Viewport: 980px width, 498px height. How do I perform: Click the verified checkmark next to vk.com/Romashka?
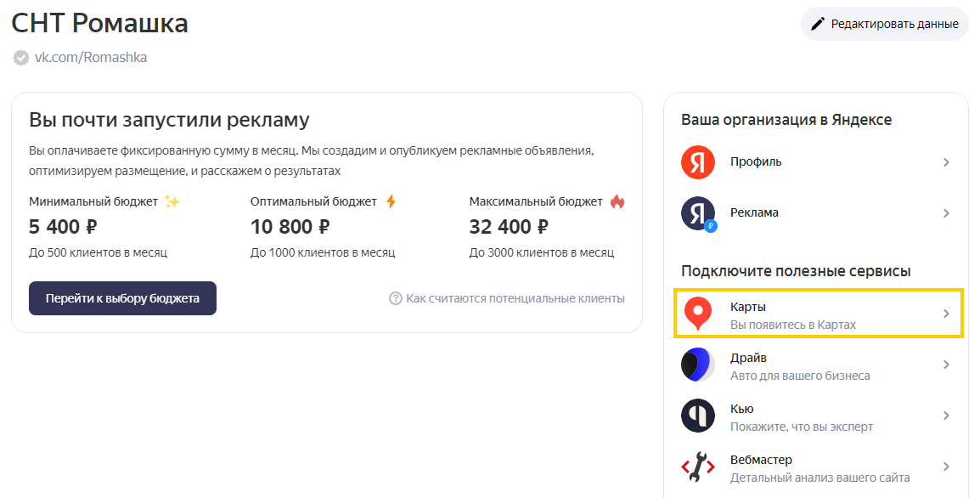[x=20, y=58]
